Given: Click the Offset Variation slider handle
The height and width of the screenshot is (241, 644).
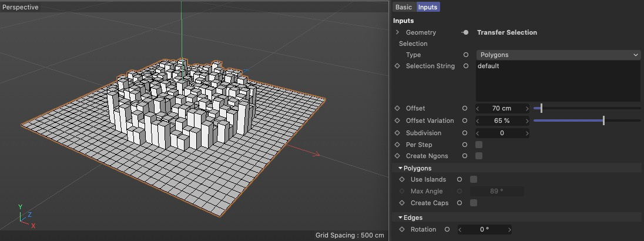Looking at the screenshot, I should 603,120.
